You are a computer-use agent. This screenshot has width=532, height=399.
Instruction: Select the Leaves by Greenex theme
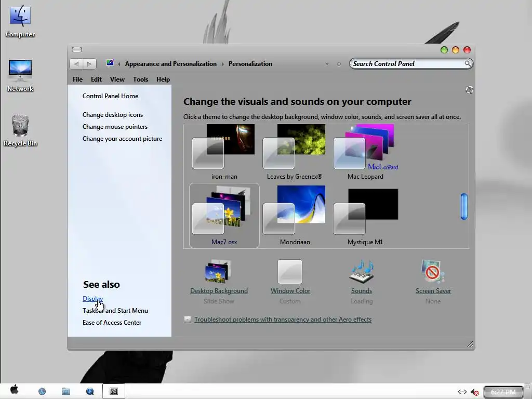coord(295,152)
